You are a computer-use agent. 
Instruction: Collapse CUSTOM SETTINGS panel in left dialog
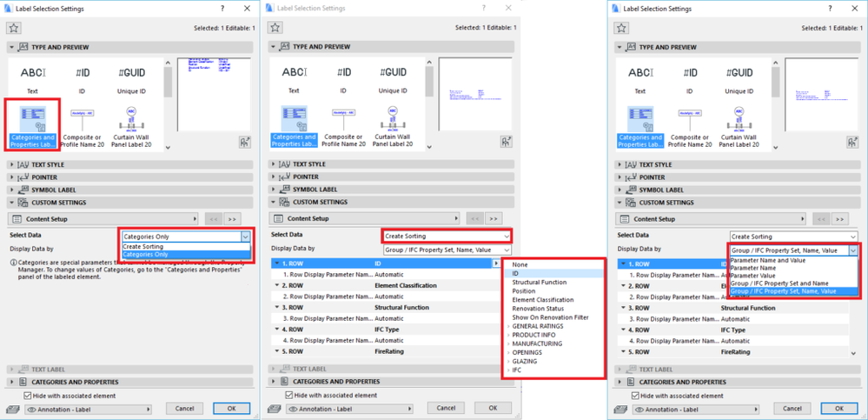click(x=130, y=203)
